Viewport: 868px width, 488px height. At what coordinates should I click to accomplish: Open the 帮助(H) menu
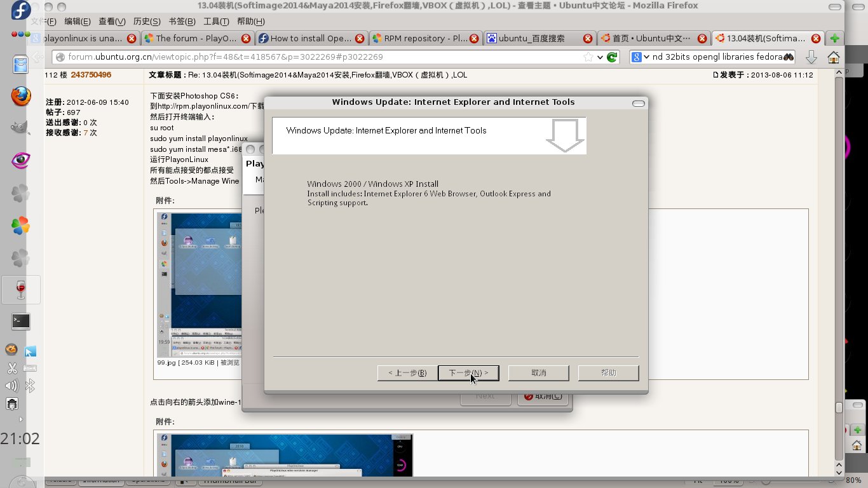250,22
